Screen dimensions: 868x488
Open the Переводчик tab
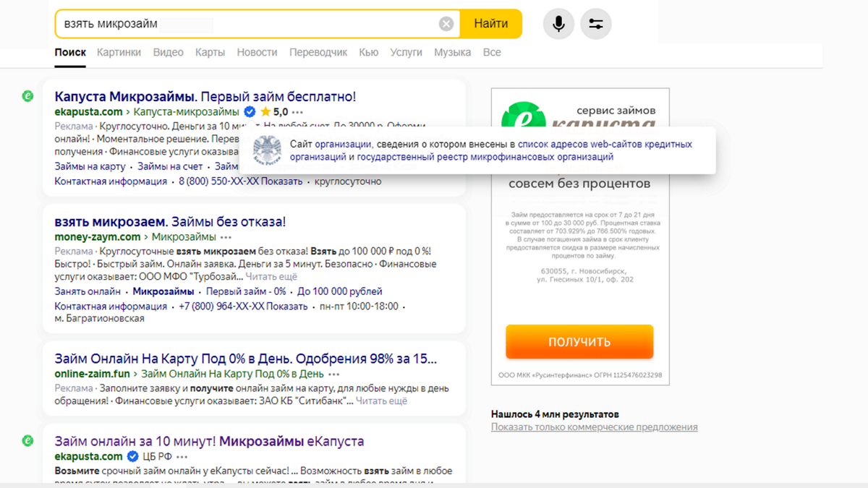(x=318, y=53)
